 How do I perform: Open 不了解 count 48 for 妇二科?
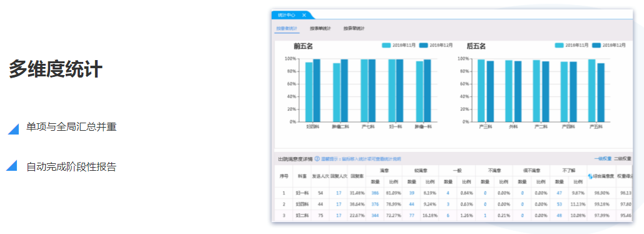pyautogui.click(x=559, y=215)
